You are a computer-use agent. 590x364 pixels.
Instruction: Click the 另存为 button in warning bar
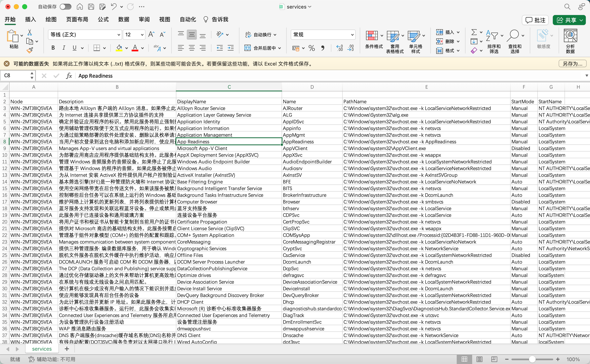pos(572,64)
